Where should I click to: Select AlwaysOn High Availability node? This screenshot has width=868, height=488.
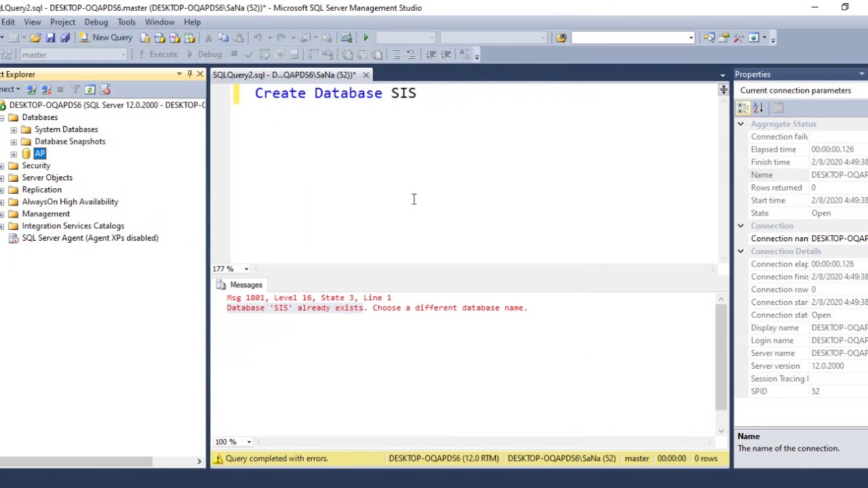pyautogui.click(x=70, y=202)
